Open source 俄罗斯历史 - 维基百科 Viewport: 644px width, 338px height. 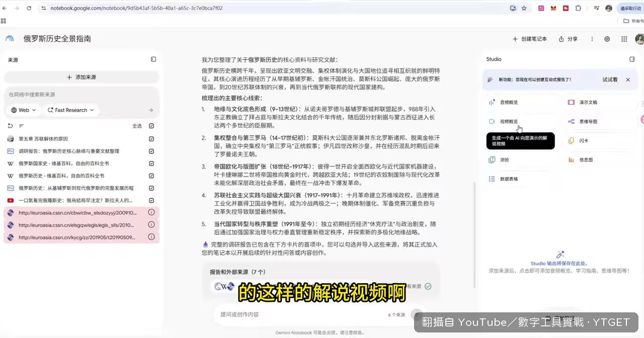61,176
